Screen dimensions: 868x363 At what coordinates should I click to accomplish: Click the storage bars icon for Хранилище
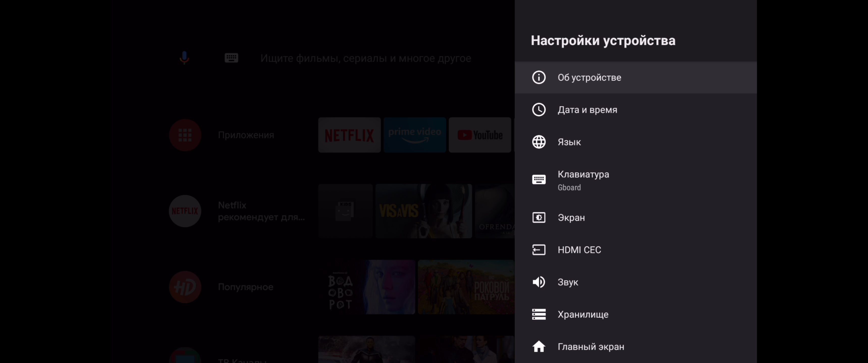pos(538,314)
